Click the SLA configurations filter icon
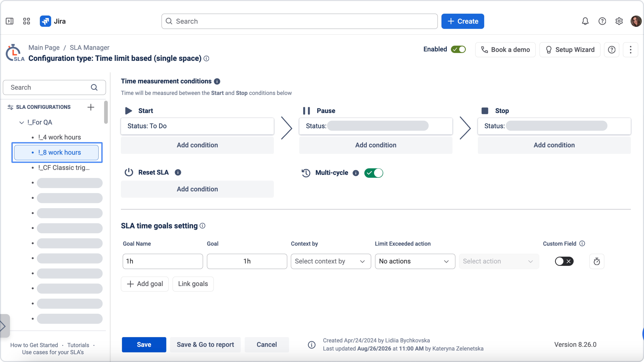The height and width of the screenshot is (362, 644). [x=10, y=107]
